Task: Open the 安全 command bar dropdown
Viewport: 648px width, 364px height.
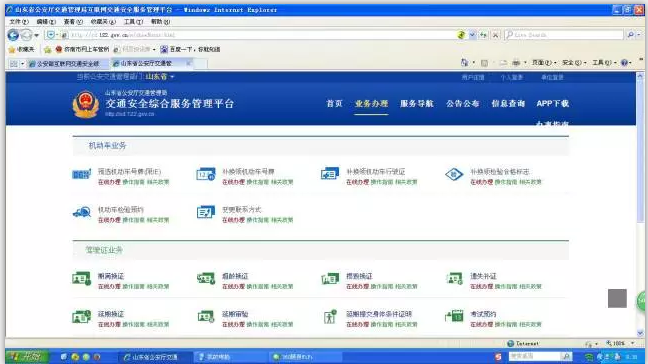Action: pos(574,63)
